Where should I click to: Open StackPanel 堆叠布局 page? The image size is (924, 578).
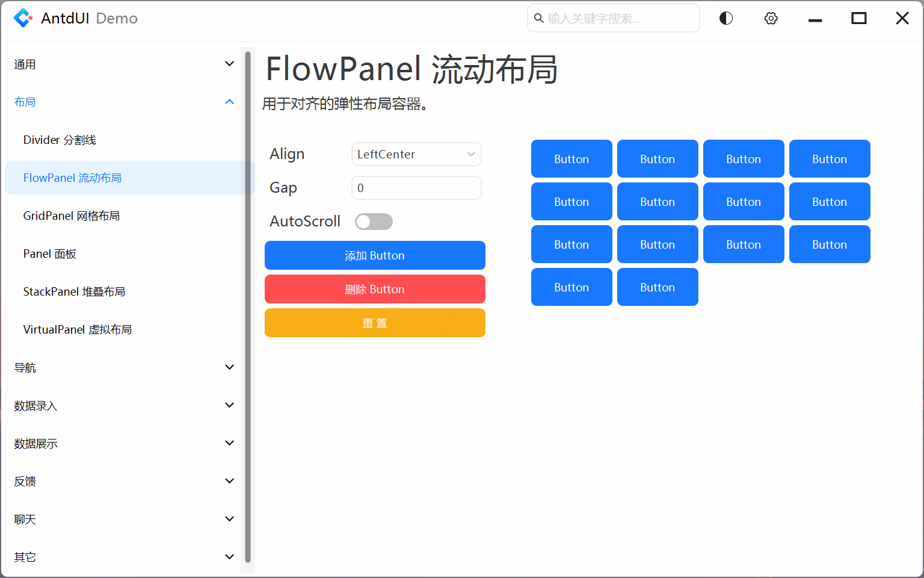click(75, 291)
